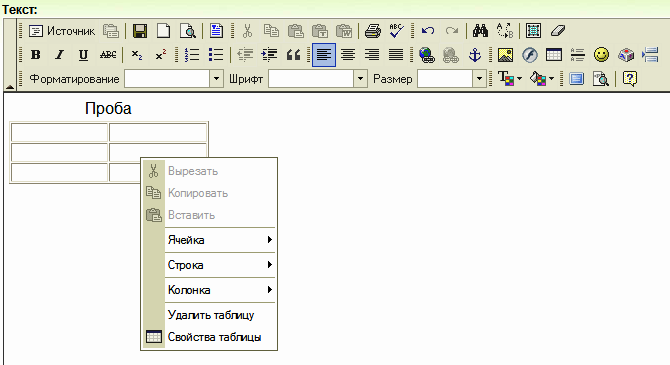Center align the text

pos(348,55)
